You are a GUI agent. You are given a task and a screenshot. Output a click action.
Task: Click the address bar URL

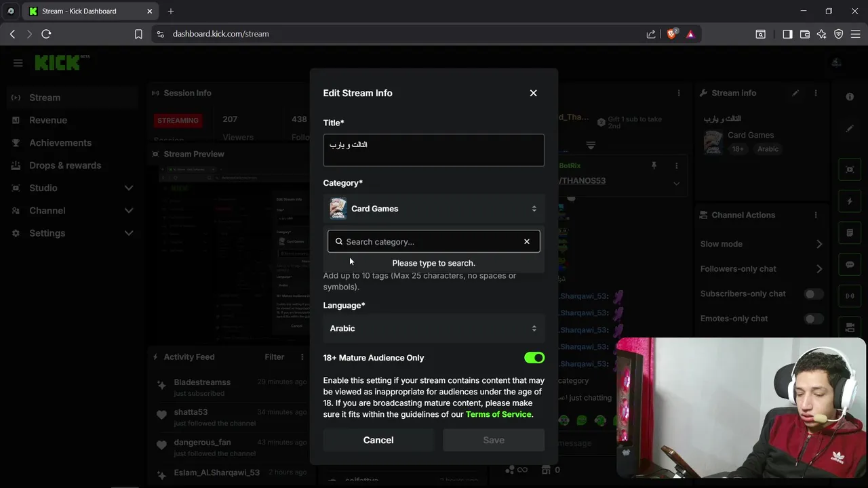click(x=221, y=34)
